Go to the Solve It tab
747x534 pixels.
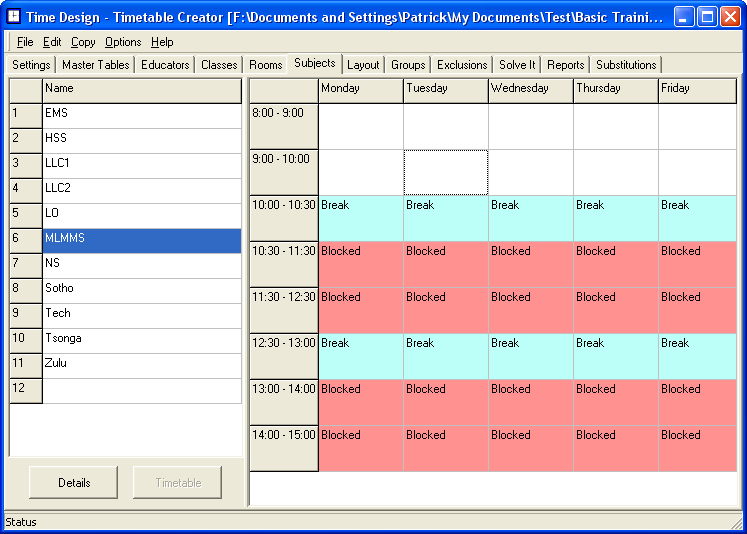pyautogui.click(x=517, y=65)
